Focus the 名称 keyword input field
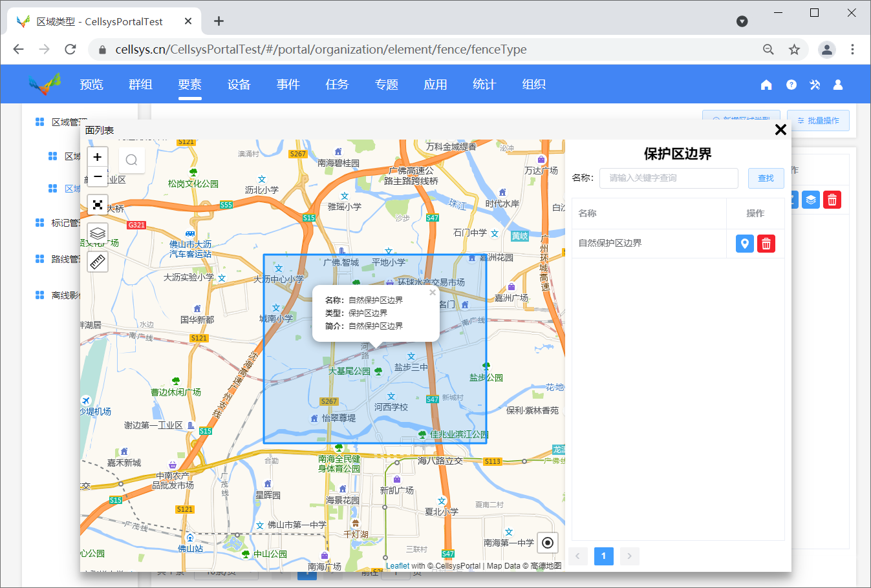Image resolution: width=871 pixels, height=588 pixels. point(669,178)
